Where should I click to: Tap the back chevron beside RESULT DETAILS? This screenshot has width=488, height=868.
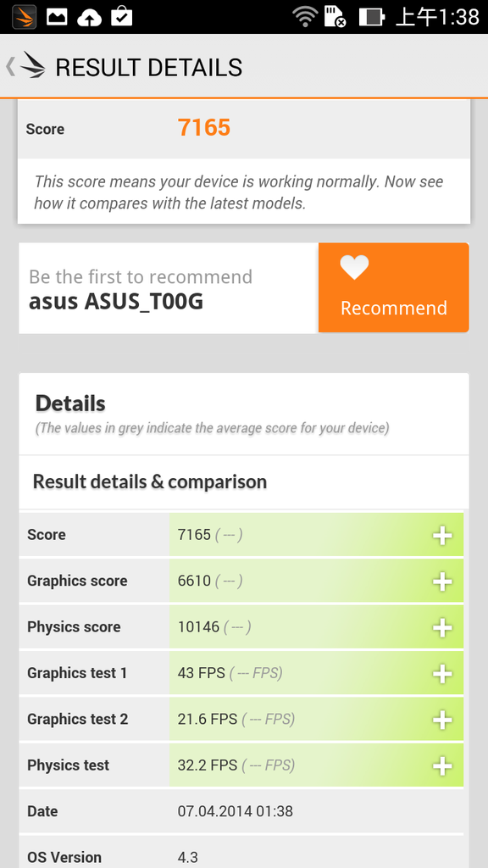point(8,66)
